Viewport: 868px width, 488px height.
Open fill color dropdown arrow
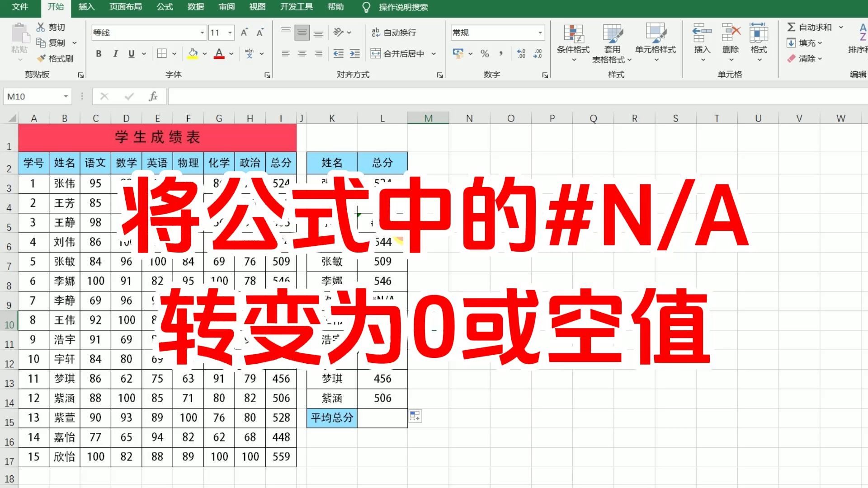pos(205,54)
